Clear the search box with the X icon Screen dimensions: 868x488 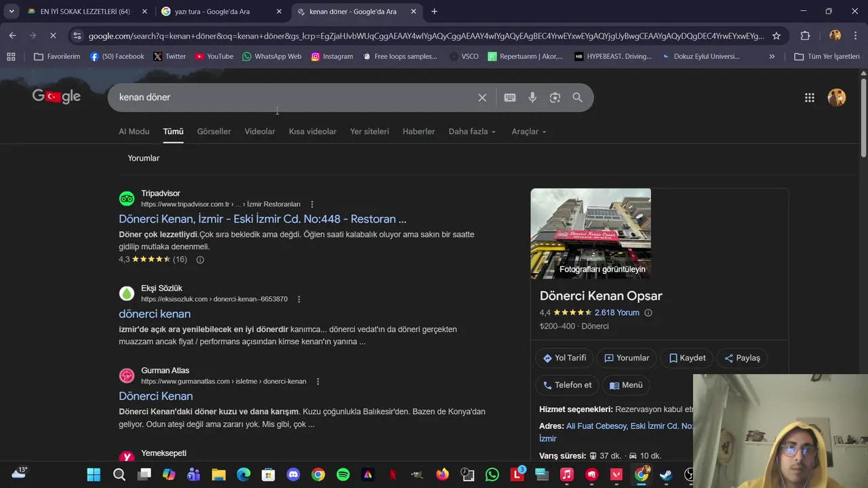[x=482, y=98]
